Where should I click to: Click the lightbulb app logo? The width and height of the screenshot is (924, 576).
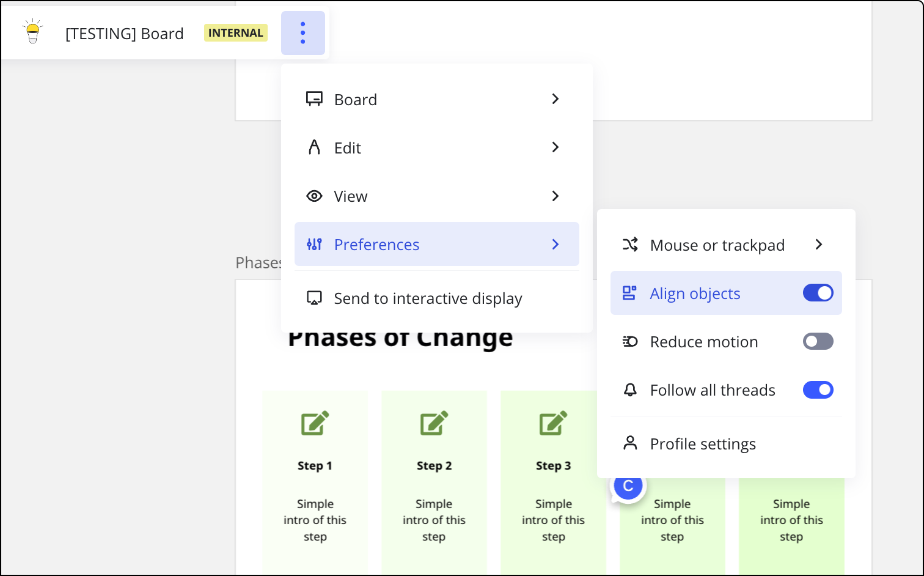(33, 32)
